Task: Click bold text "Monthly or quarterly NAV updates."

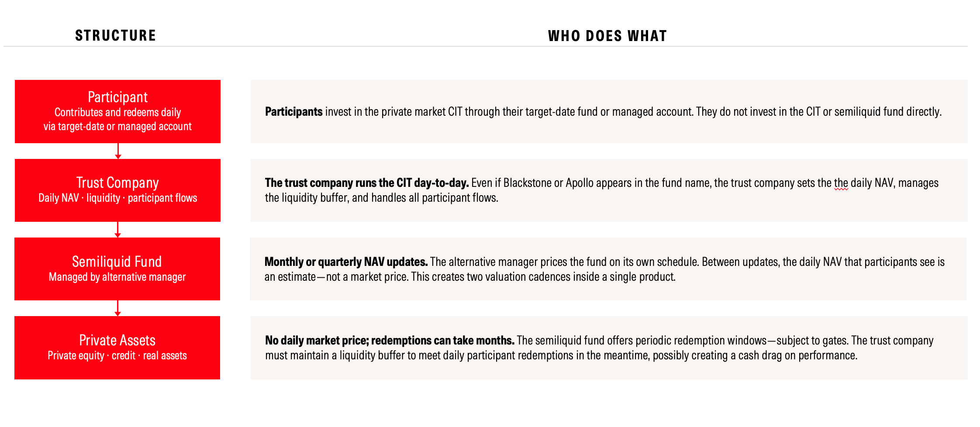Action: pos(346,262)
